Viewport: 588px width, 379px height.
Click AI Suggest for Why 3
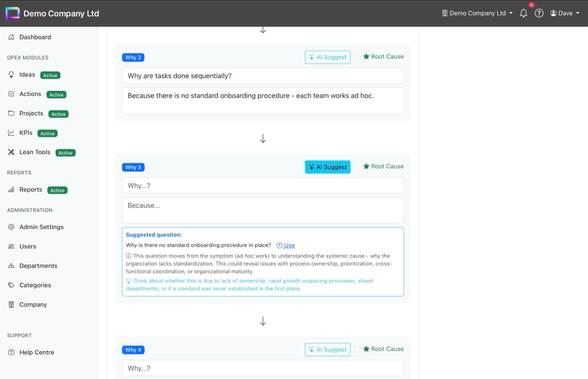[327, 167]
